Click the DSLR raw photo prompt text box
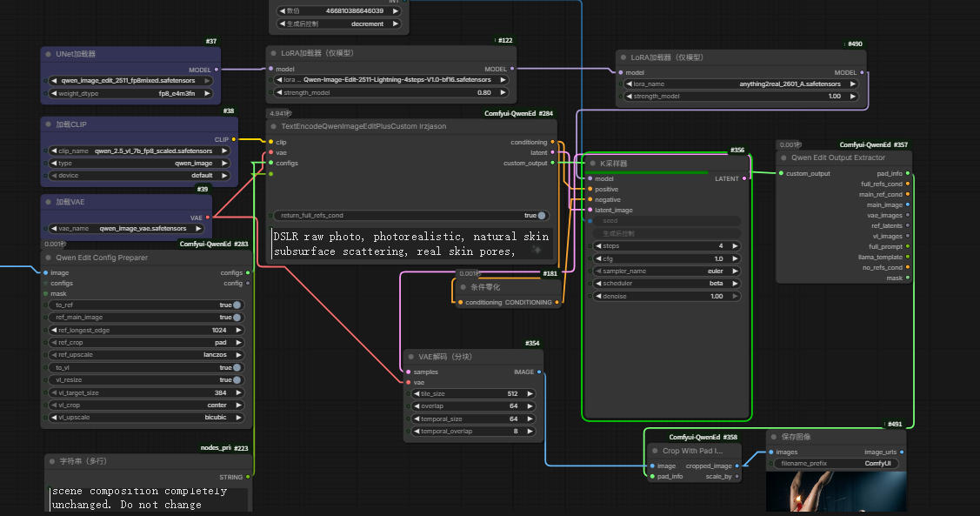 click(x=410, y=244)
